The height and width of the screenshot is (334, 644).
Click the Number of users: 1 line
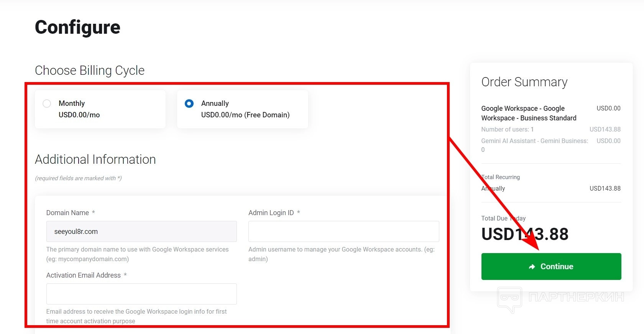pyautogui.click(x=508, y=130)
